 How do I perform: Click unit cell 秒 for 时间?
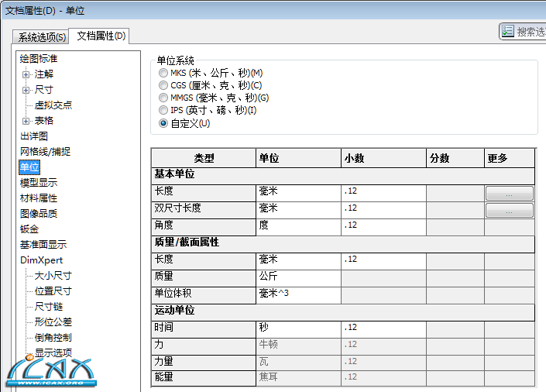coord(298,329)
